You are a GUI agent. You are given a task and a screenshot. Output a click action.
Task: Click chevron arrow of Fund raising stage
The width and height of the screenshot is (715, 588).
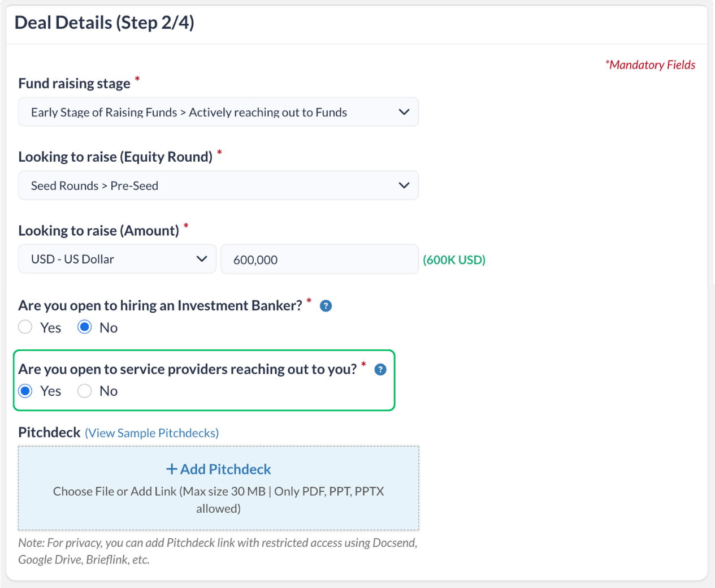[x=404, y=112]
